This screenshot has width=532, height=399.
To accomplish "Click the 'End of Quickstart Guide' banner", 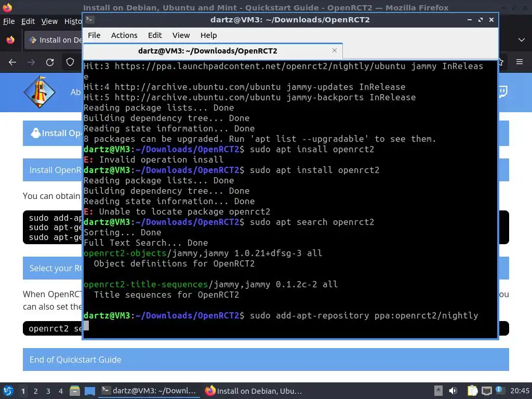I will pos(265,360).
